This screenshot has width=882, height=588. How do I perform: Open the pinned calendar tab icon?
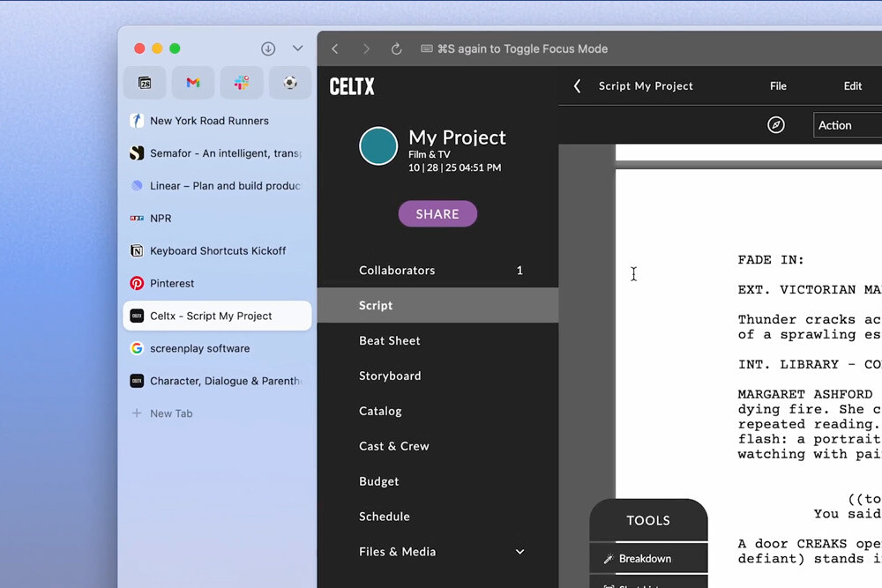(x=145, y=83)
